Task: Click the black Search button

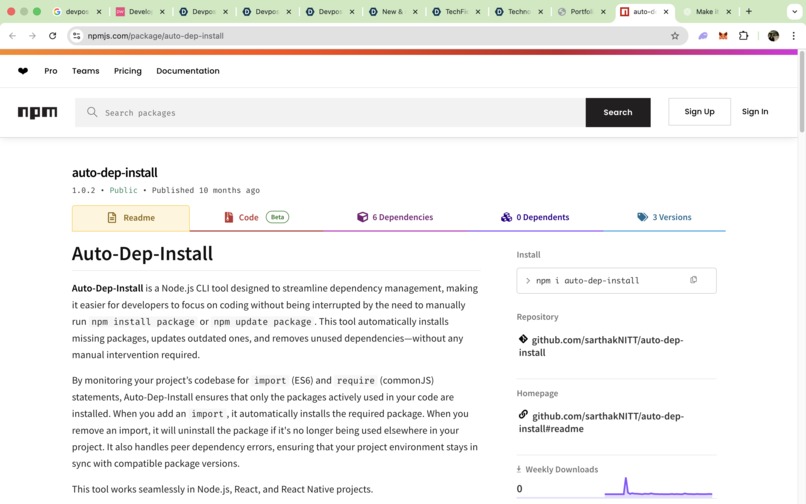Action: [618, 112]
